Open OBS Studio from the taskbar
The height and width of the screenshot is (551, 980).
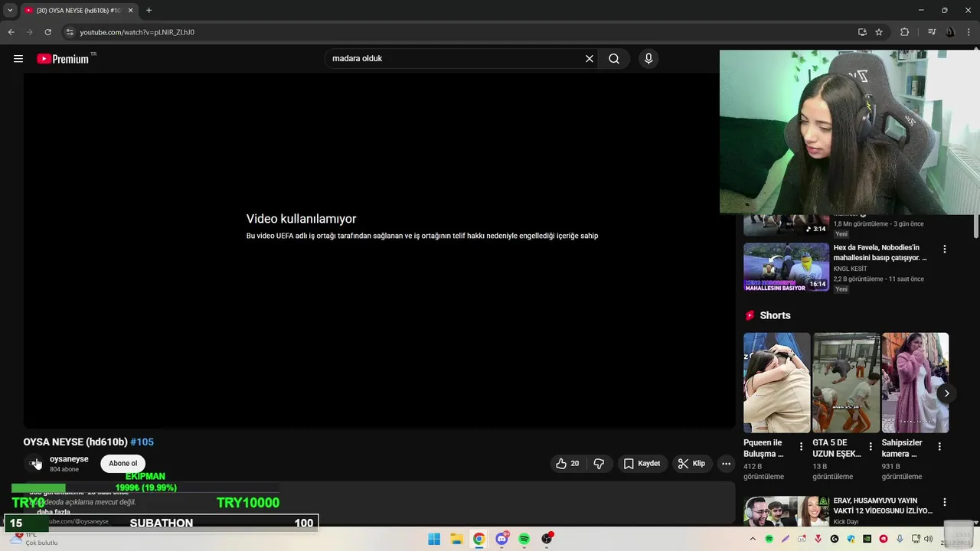click(x=547, y=539)
